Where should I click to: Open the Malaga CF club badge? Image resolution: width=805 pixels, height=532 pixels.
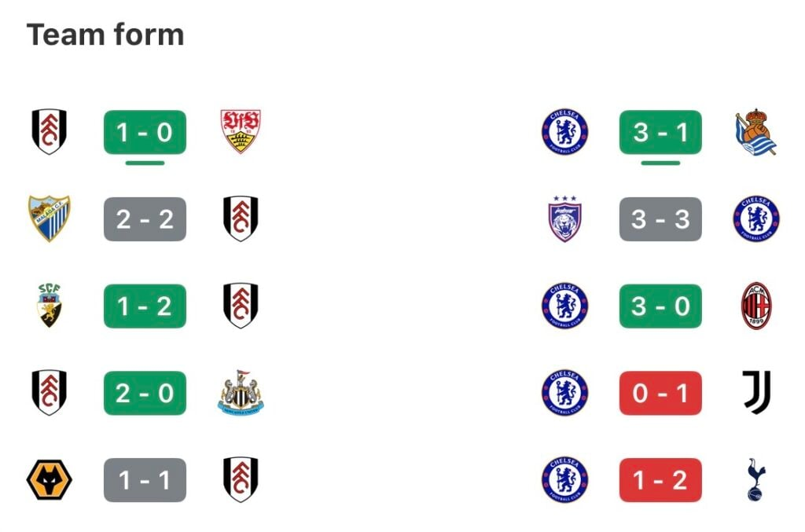[50, 218]
